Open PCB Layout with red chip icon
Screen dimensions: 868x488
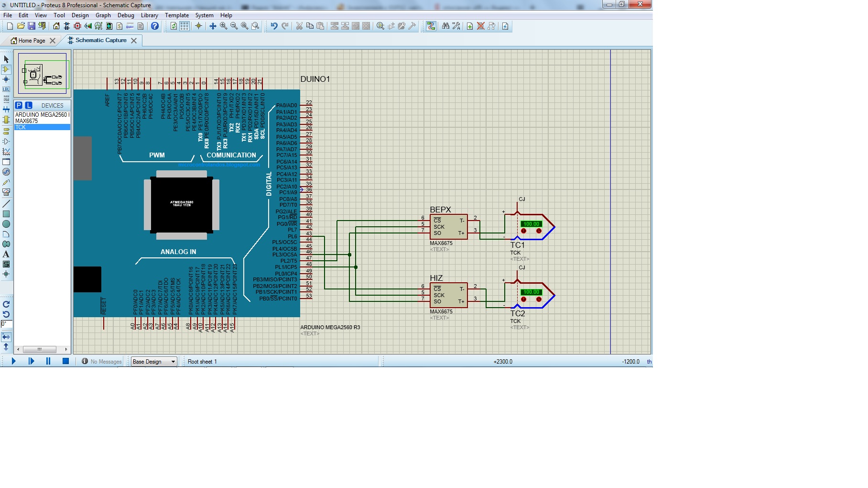(77, 26)
